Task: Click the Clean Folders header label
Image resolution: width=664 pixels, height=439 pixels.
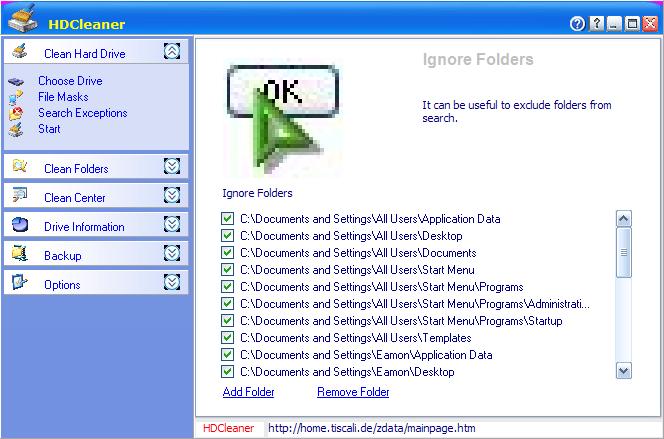Action: click(x=76, y=169)
